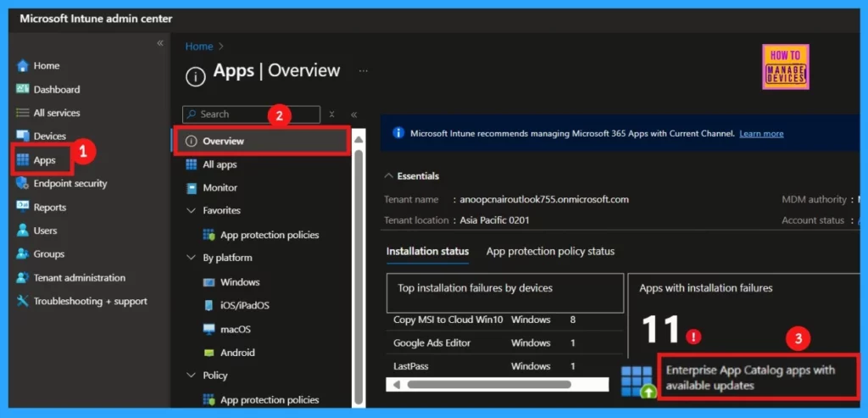Screen dimensions: 868x418
Task: Open Tenant administration in sidebar
Action: tap(80, 278)
